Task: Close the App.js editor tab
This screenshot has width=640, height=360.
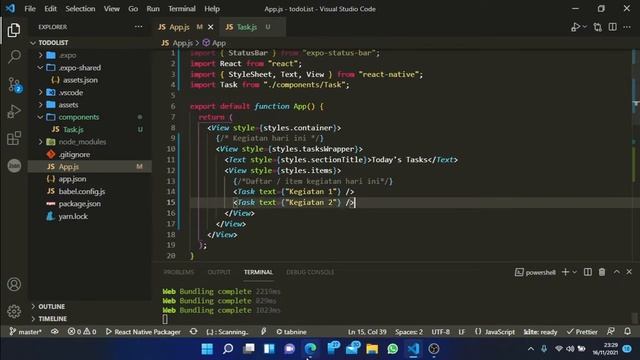Action: (x=211, y=27)
